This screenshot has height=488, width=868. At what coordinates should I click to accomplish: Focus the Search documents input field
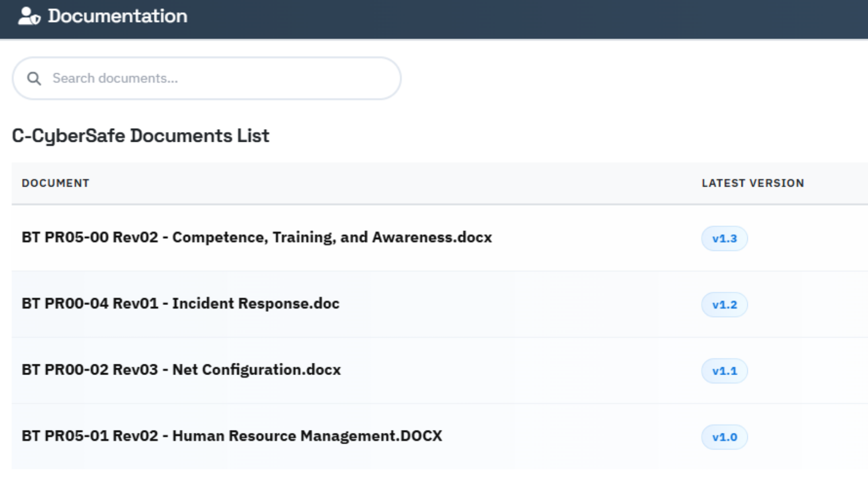pos(207,78)
